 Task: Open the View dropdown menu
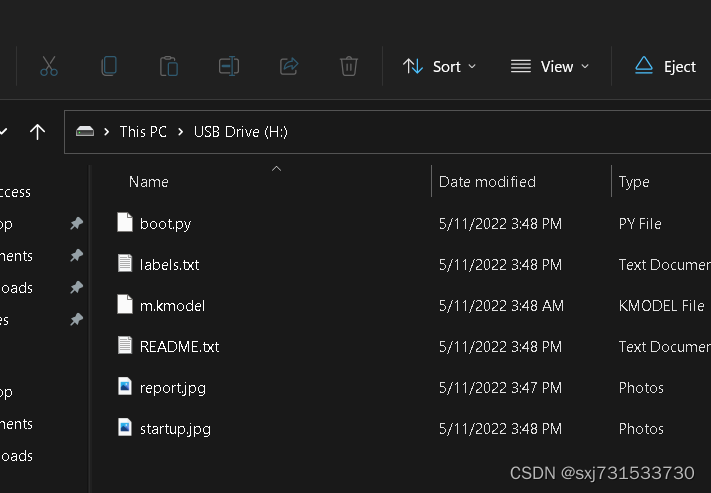[549, 66]
